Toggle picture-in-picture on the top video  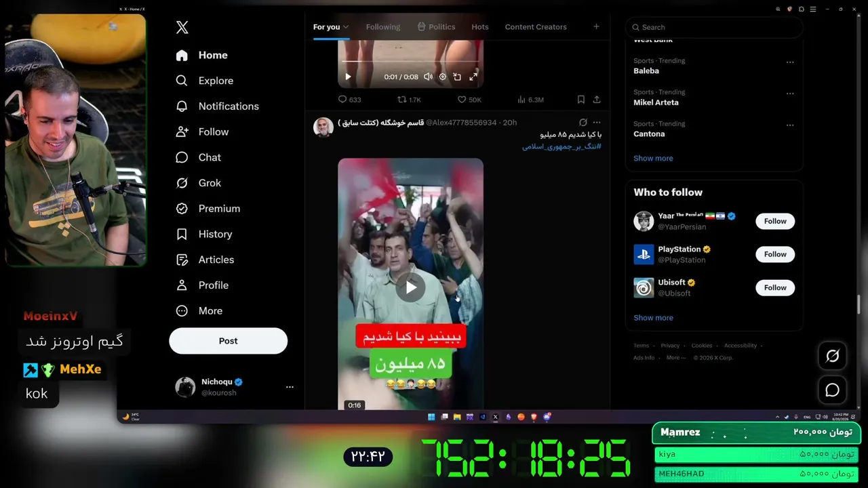[457, 77]
